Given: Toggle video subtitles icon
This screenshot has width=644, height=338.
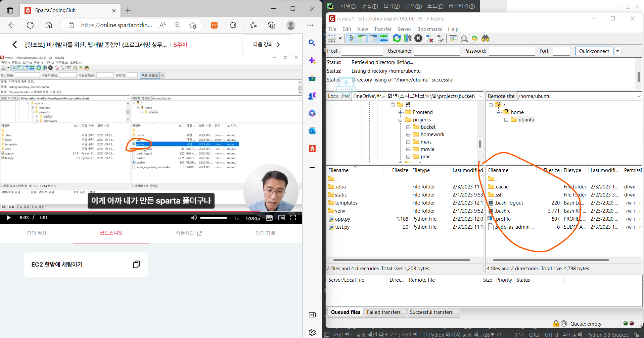Looking at the screenshot, I should coord(269,218).
